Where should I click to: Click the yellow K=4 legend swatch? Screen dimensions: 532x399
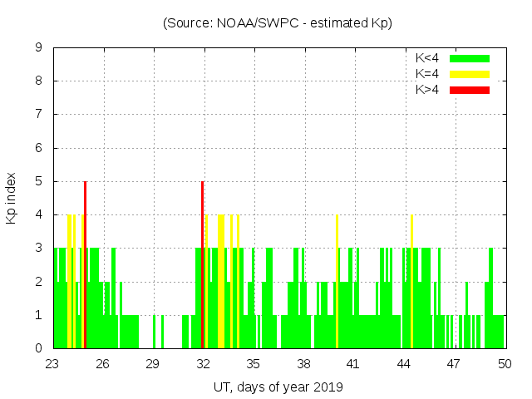pyautogui.click(x=470, y=74)
